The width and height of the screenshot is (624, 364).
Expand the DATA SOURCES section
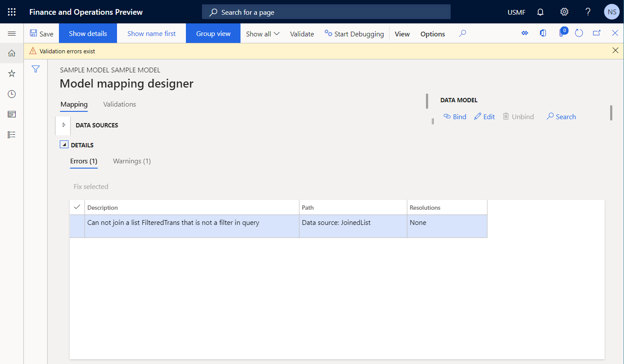point(63,125)
